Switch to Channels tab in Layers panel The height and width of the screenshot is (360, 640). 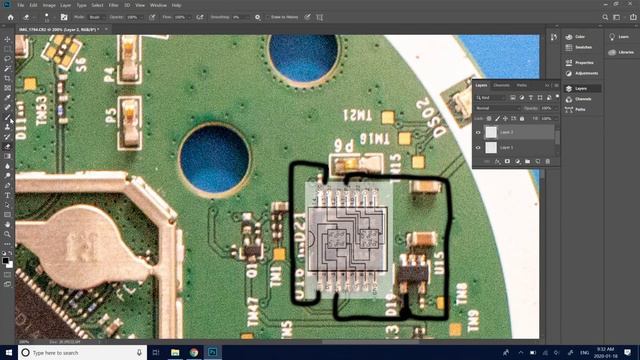[x=501, y=85]
